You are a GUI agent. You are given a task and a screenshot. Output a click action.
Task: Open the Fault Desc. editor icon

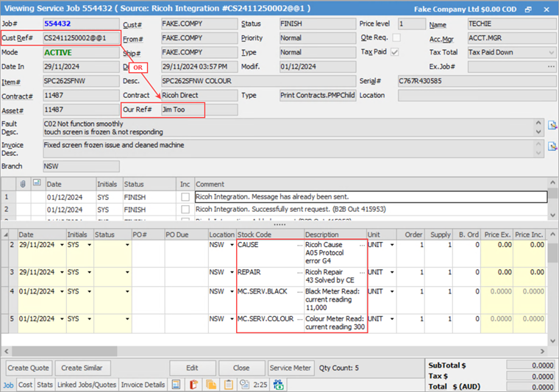pyautogui.click(x=552, y=125)
